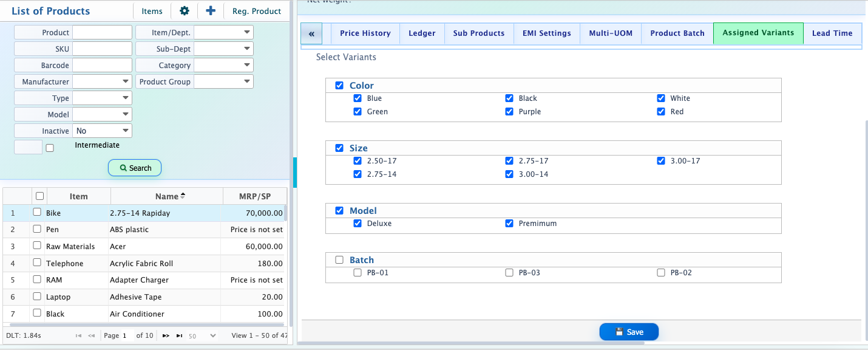Check the Intermediate checkbox
The image size is (868, 350).
50,148
